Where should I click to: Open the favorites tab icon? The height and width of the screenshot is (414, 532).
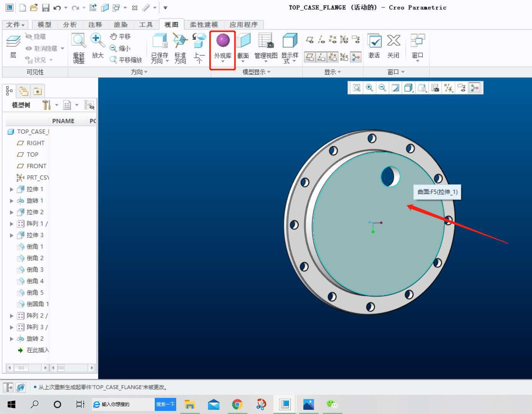pos(38,91)
